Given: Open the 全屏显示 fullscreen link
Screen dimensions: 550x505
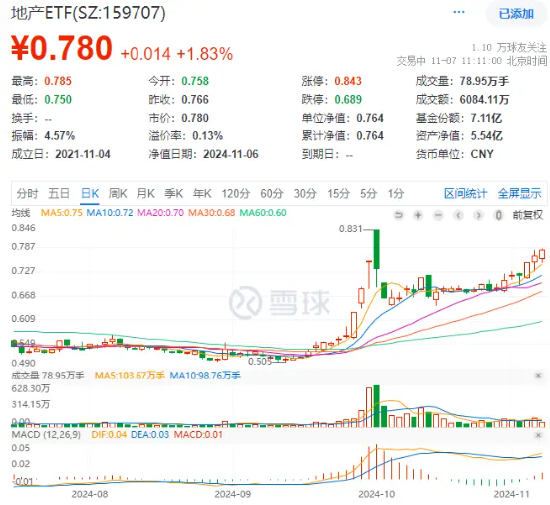Looking at the screenshot, I should click(x=519, y=193).
